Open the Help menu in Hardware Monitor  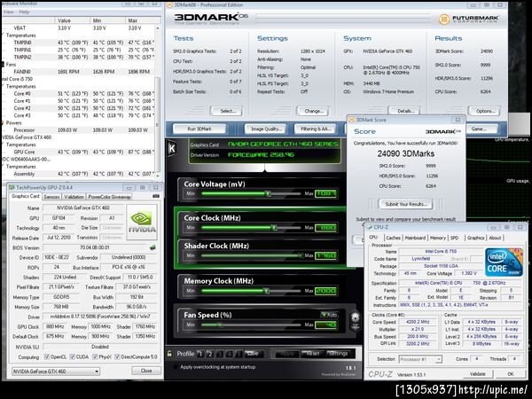[24, 12]
